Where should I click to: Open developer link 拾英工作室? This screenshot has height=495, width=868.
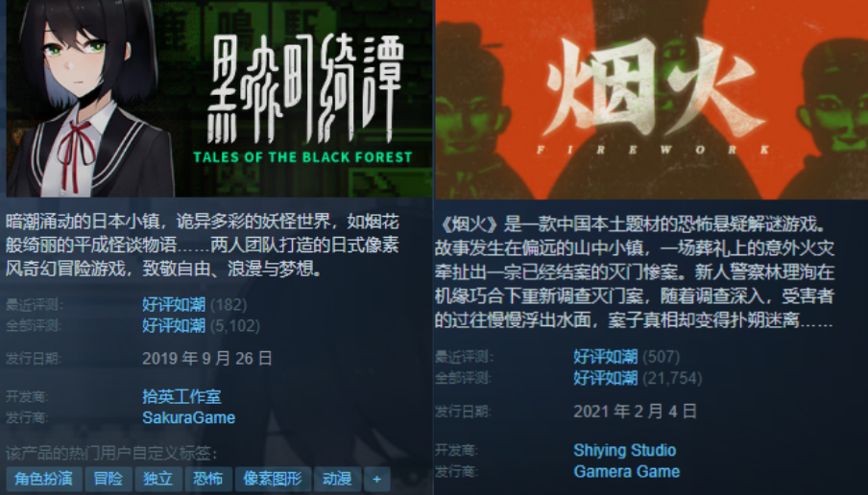[x=181, y=396]
